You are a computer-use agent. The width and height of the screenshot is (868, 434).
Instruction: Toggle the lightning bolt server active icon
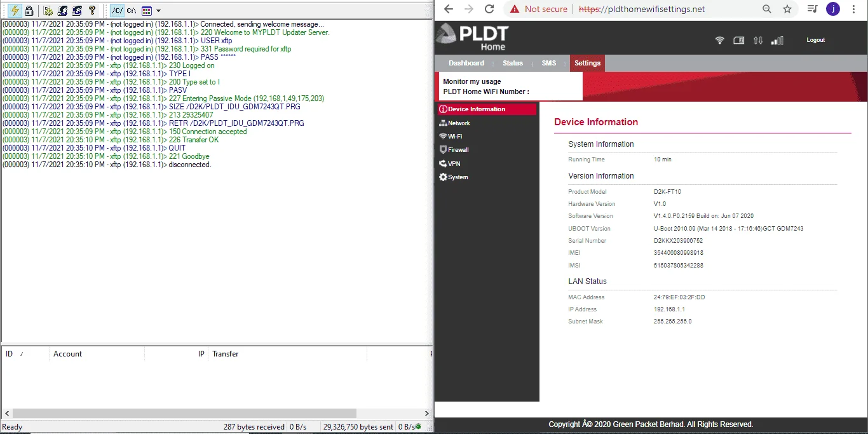15,10
